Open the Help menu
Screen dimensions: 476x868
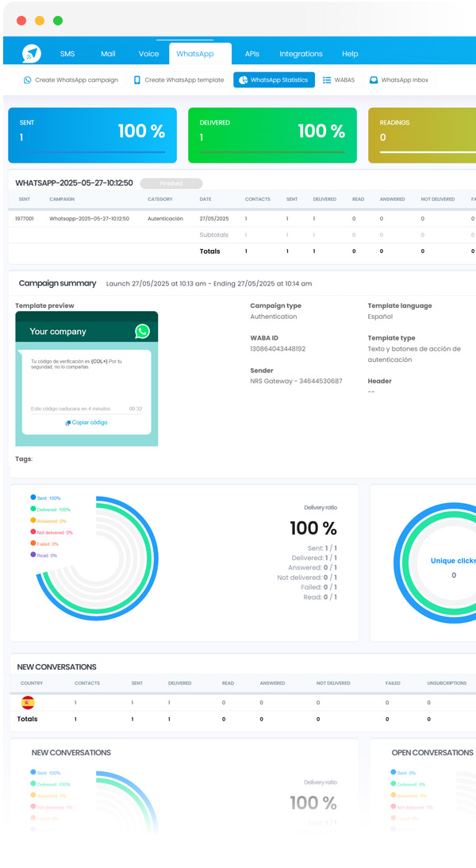(x=350, y=54)
